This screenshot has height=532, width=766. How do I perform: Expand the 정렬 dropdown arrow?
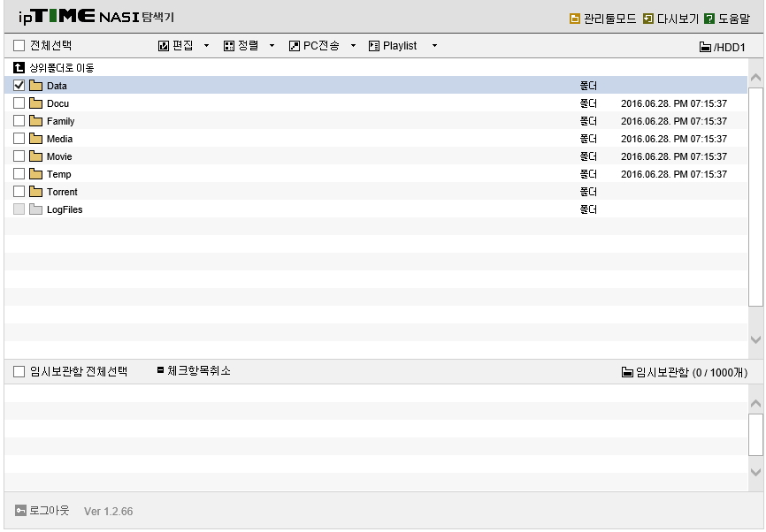[272, 46]
